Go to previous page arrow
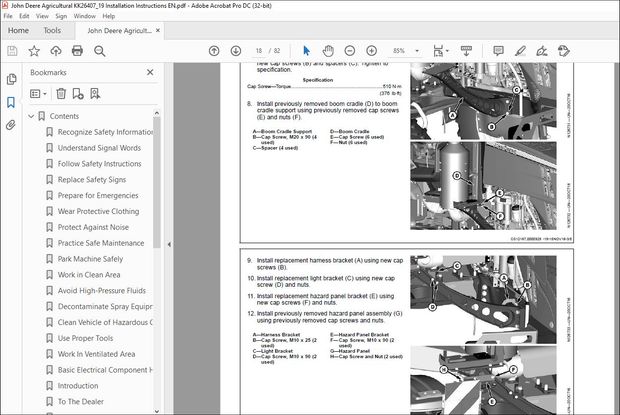Screen dimensions: 620x415 (x=214, y=51)
